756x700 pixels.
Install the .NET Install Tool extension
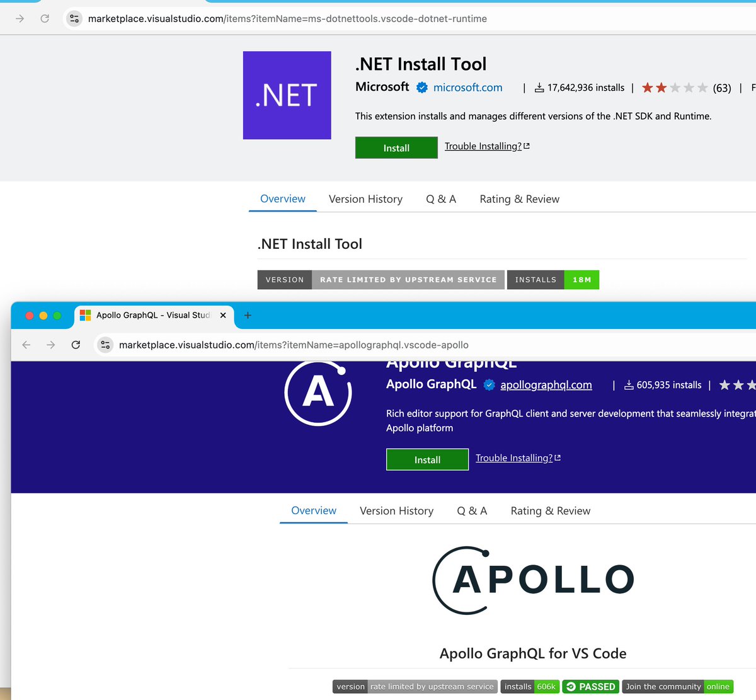(396, 147)
